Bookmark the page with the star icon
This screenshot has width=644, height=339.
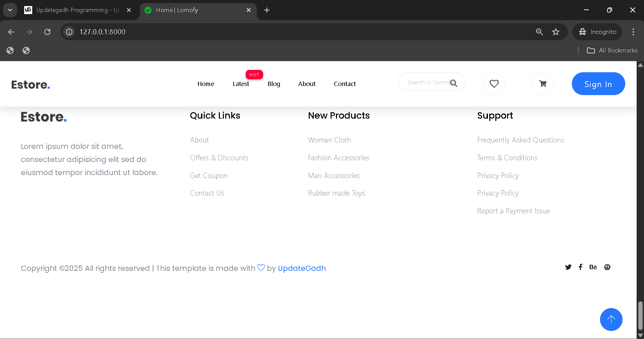point(556,32)
